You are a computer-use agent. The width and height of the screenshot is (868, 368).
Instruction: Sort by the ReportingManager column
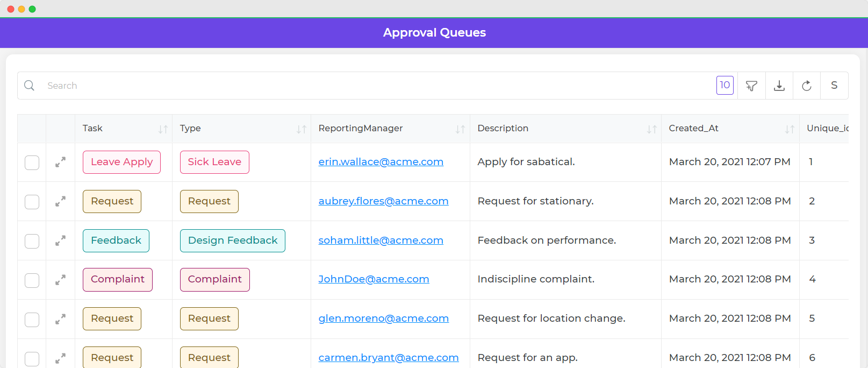pos(460,129)
